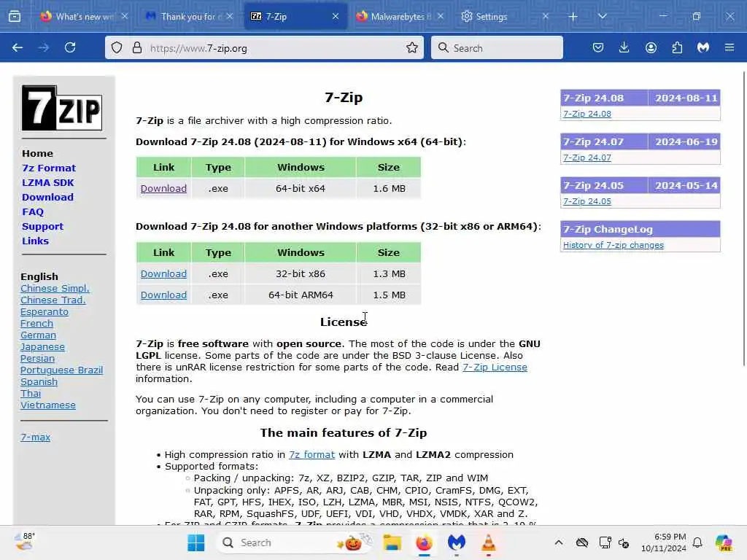Open File Explorer from the taskbar
This screenshot has width=747, height=560.
tap(392, 542)
